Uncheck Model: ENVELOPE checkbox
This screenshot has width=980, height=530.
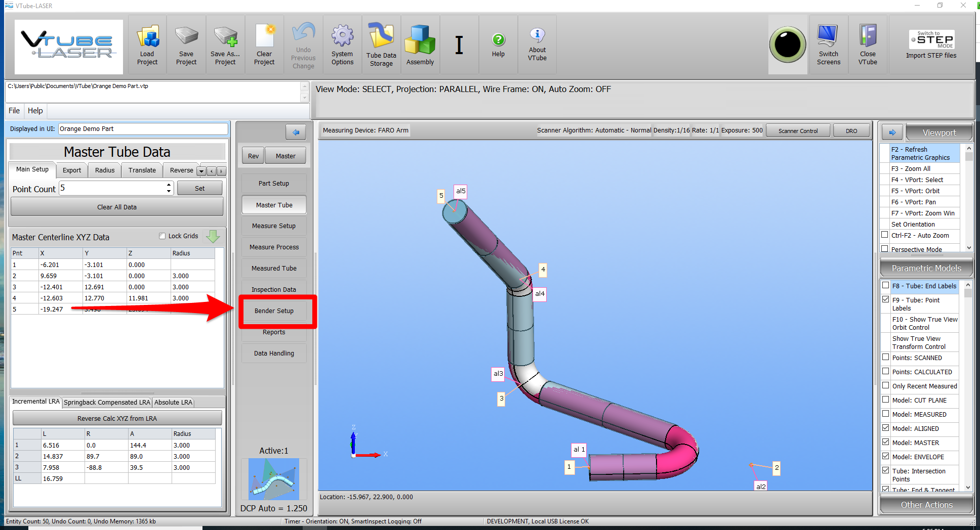pyautogui.click(x=885, y=456)
